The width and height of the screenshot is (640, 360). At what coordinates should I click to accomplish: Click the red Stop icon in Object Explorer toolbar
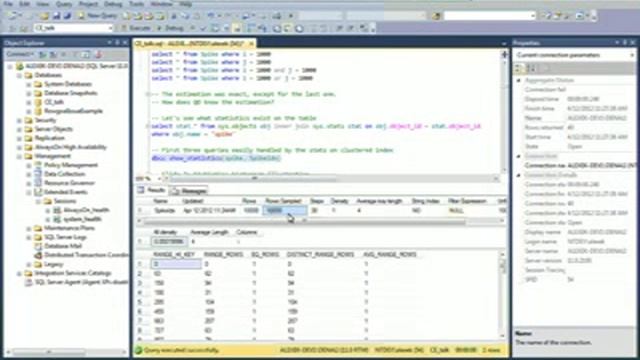(x=98, y=54)
